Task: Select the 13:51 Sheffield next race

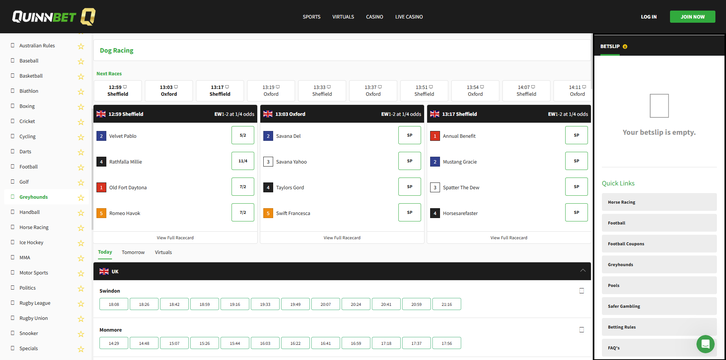Action: [424, 91]
